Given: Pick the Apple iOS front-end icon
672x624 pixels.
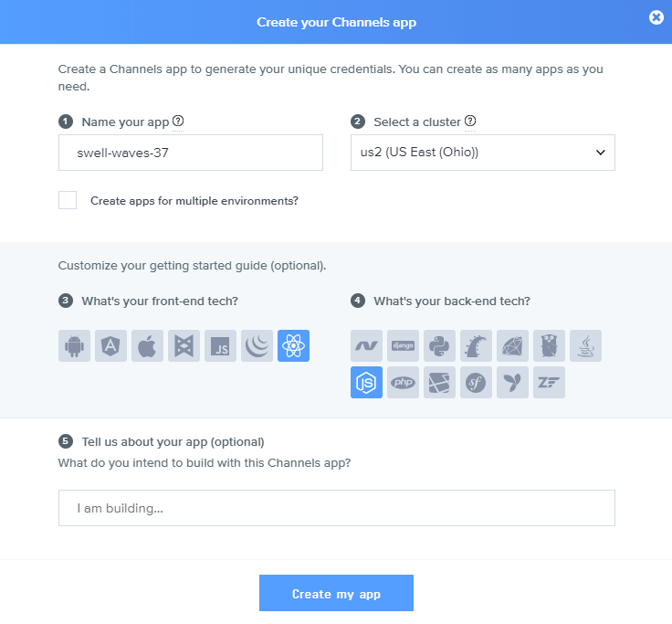Looking at the screenshot, I should click(147, 345).
